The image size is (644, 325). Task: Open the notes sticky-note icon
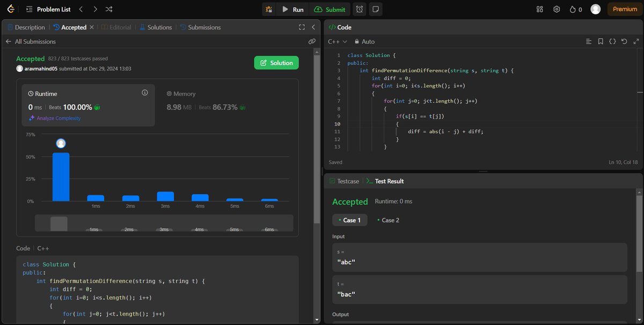pyautogui.click(x=375, y=9)
